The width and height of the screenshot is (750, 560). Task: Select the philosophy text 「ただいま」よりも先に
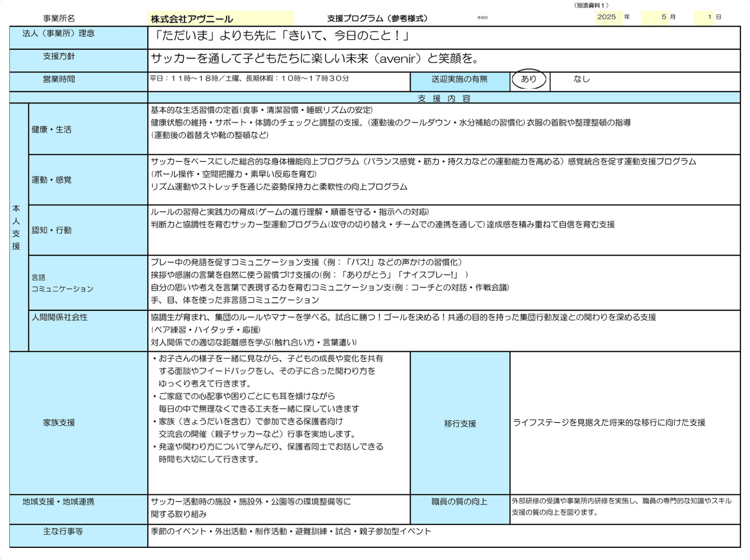pyautogui.click(x=281, y=36)
